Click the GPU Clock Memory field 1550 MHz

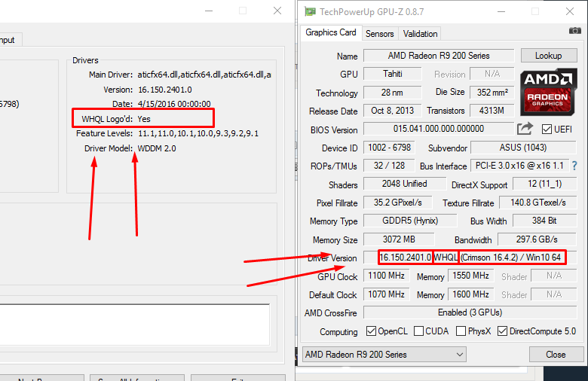471,276
